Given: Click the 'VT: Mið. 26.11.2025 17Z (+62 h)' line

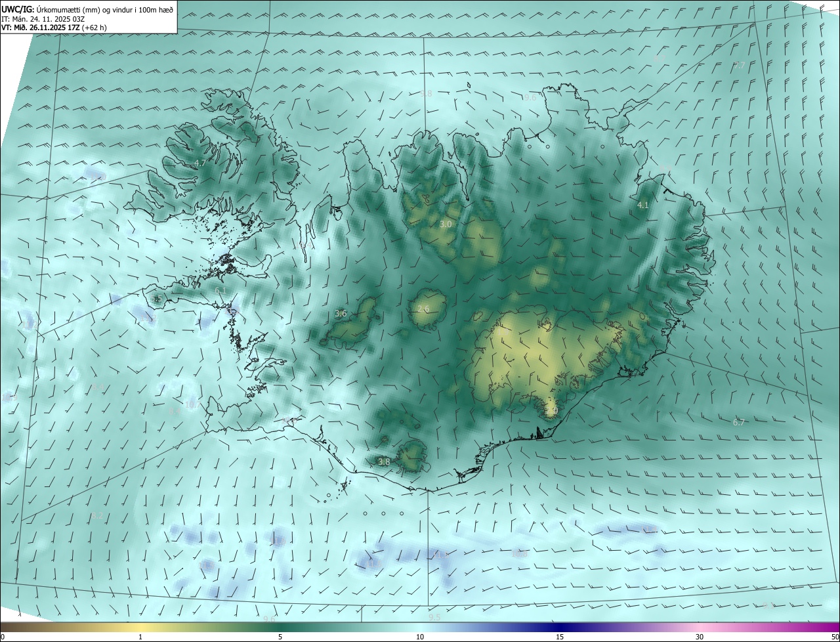Looking at the screenshot, I should pyautogui.click(x=54, y=28).
